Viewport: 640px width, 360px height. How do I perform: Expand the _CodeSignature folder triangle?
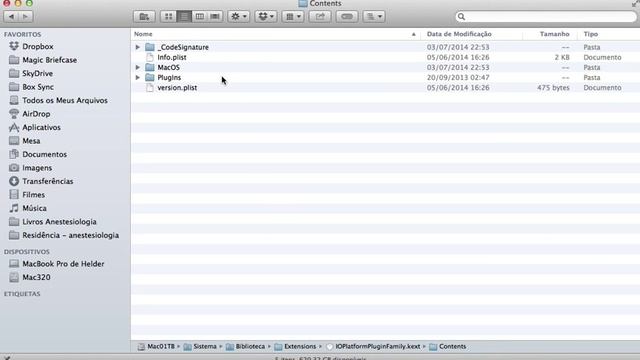point(138,47)
